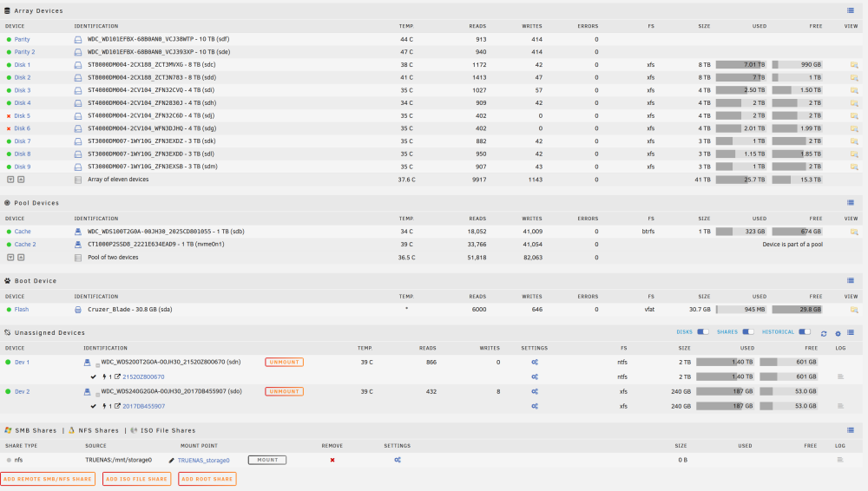
Task: Click Add Root Share button
Action: pos(207,479)
